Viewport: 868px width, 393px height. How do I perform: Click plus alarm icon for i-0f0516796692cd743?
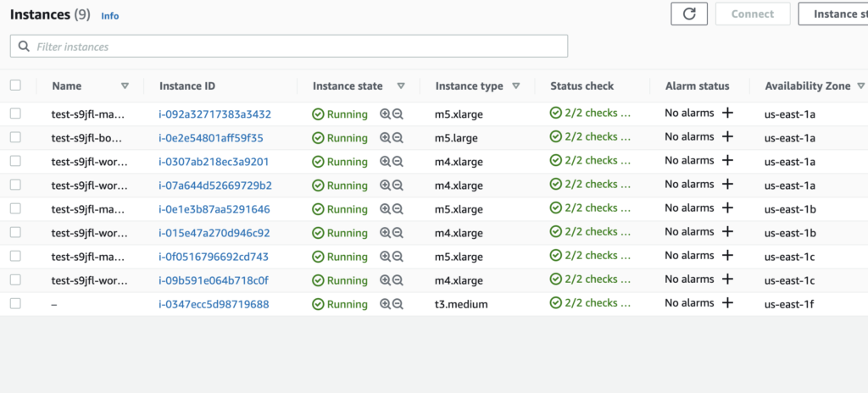(x=726, y=256)
